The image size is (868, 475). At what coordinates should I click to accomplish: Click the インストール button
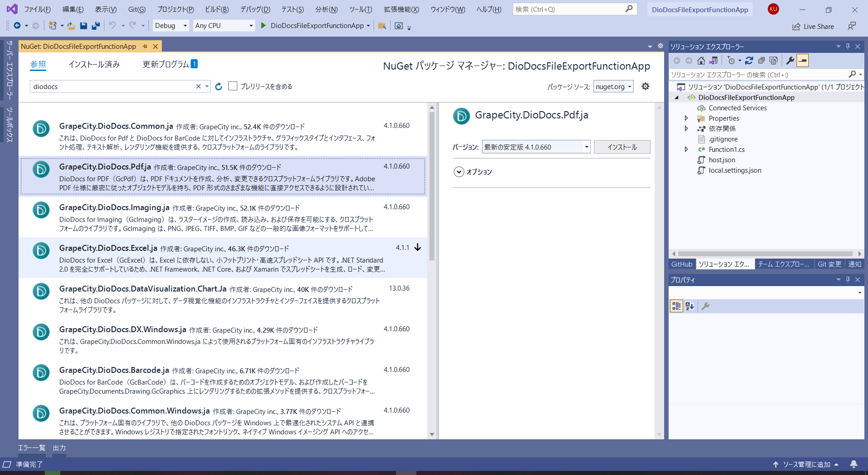click(x=622, y=147)
